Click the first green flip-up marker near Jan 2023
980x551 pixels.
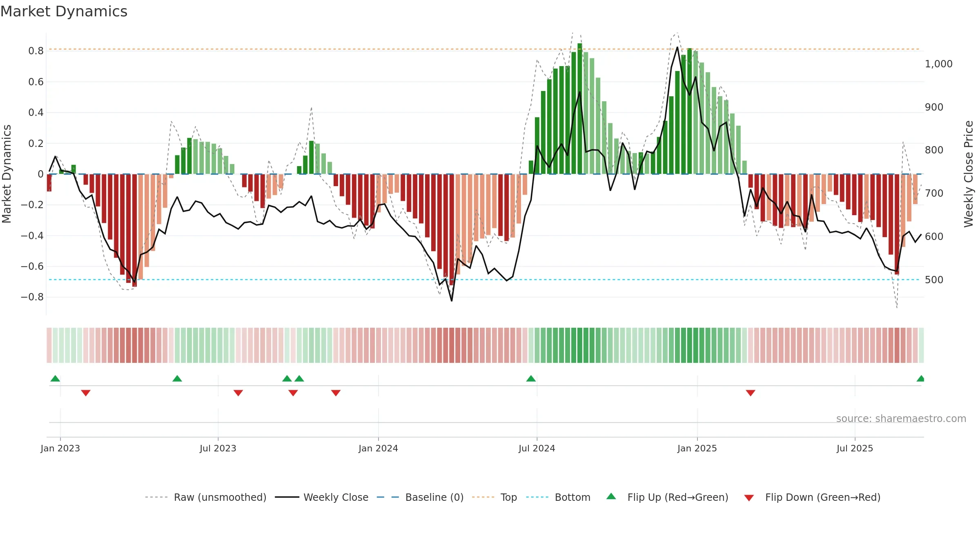(55, 378)
